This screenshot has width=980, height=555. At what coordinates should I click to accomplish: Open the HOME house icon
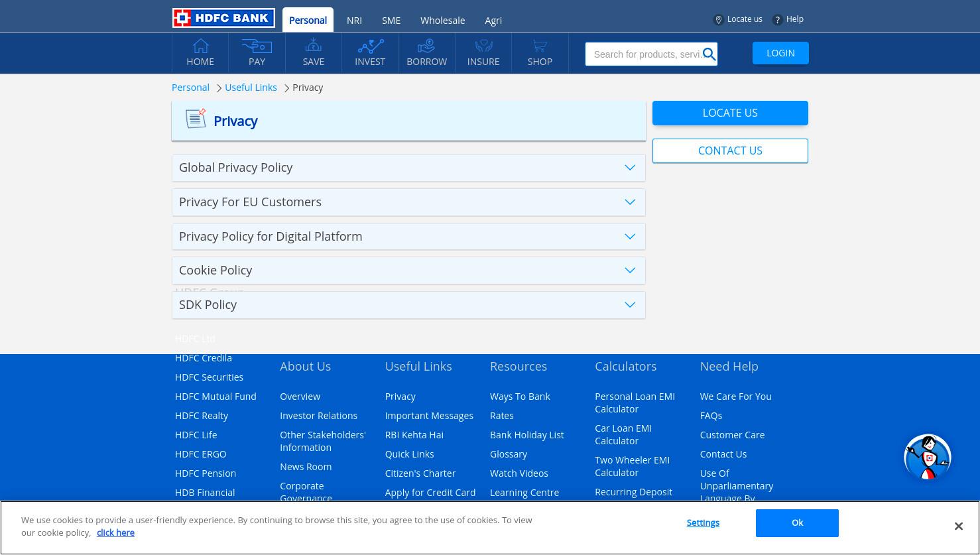[200, 46]
